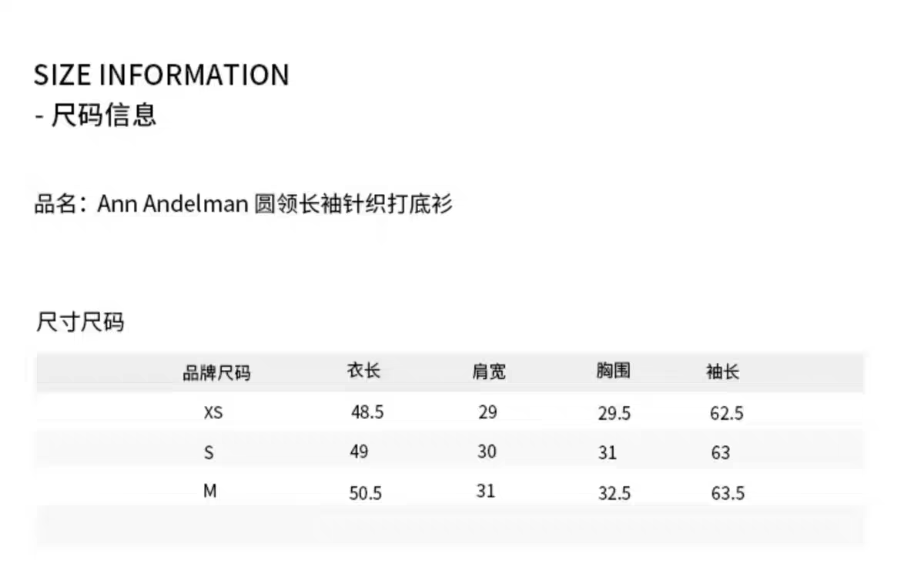The height and width of the screenshot is (567, 924).
Task: Select the M 胸围 value 32.5
Action: coord(614,493)
